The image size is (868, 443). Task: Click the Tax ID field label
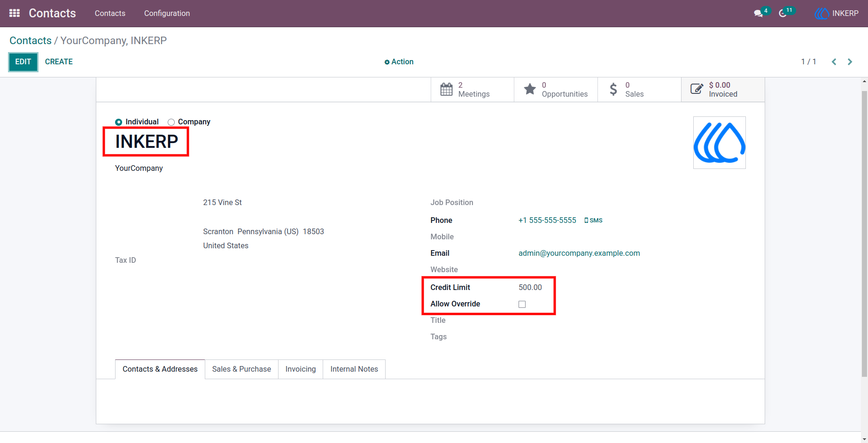125,260
